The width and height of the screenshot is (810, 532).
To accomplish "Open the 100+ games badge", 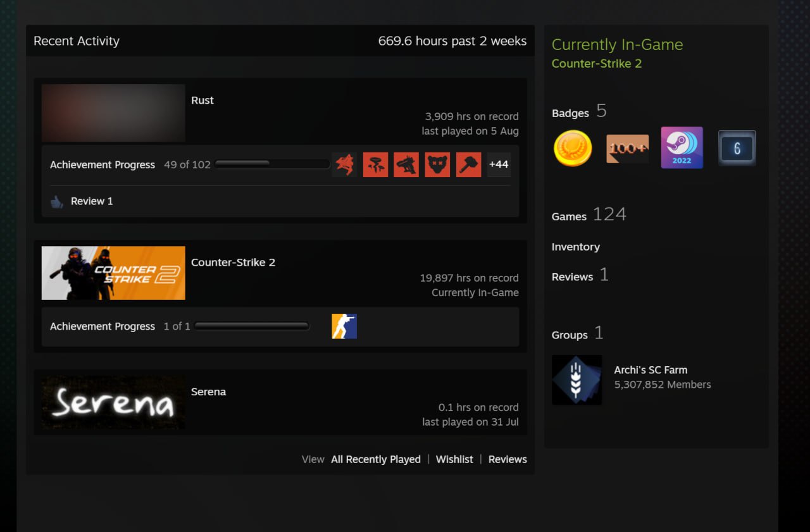I will point(627,149).
